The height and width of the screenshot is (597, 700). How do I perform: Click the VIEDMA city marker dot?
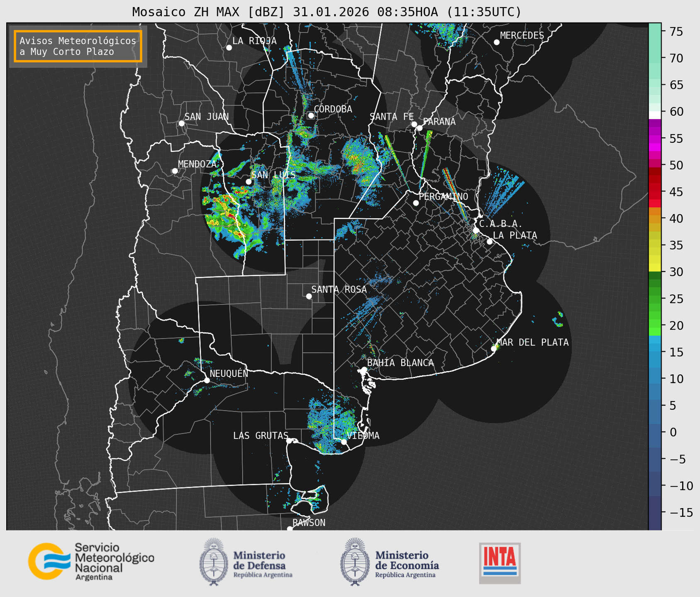pyautogui.click(x=344, y=442)
